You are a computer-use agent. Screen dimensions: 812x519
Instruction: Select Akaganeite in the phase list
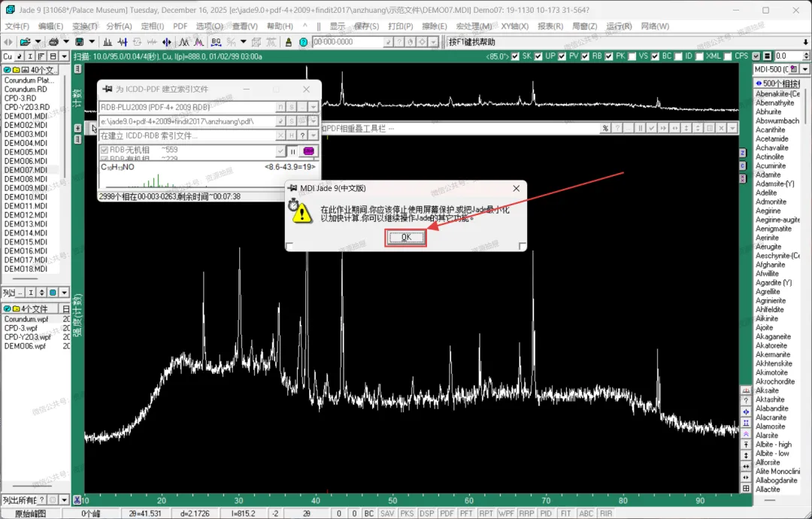pyautogui.click(x=773, y=337)
